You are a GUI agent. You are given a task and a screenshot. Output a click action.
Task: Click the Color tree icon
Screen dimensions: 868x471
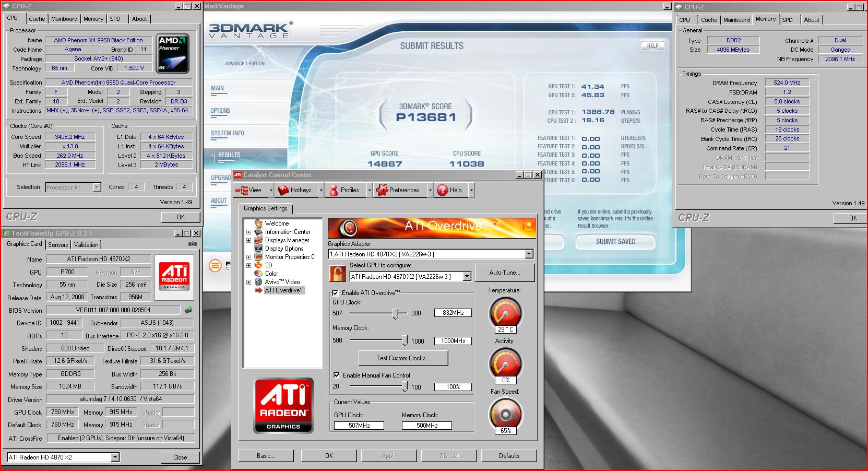258,274
